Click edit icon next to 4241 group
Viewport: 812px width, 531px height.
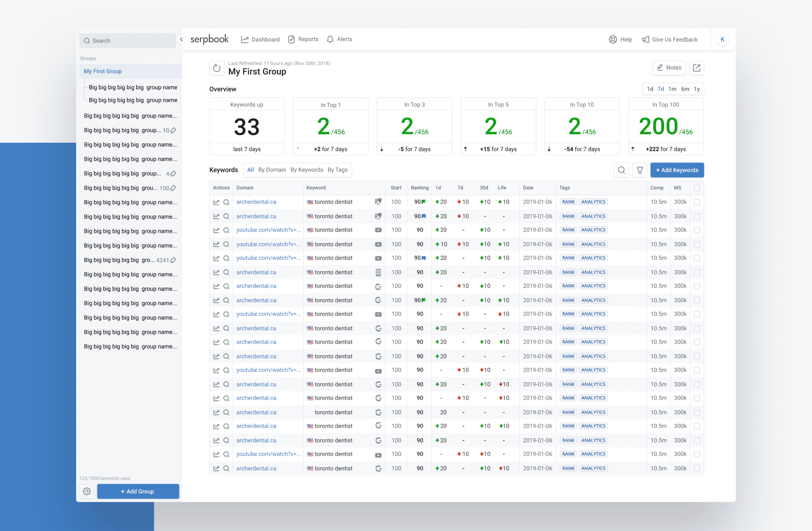pyautogui.click(x=173, y=260)
